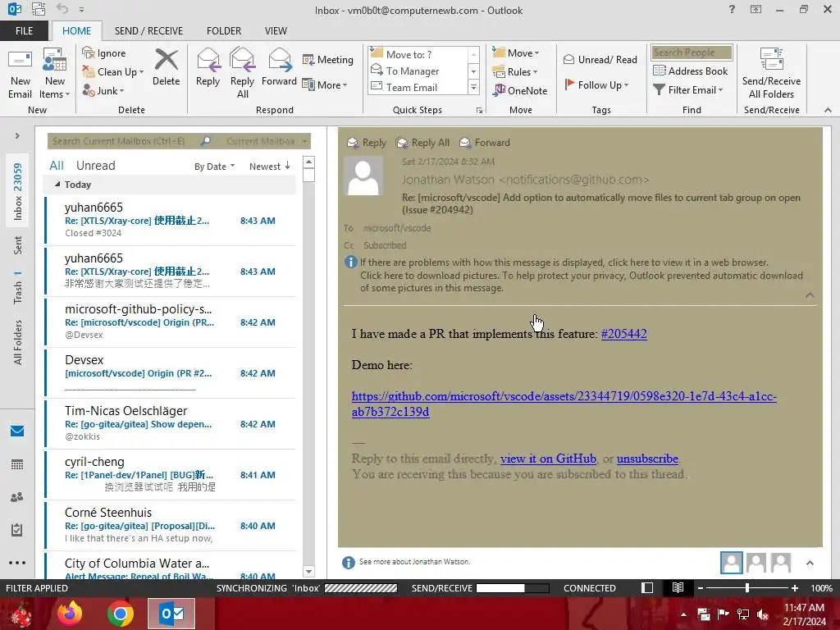The image size is (840, 630).
Task: Reply with a Meeting request
Action: 328,59
